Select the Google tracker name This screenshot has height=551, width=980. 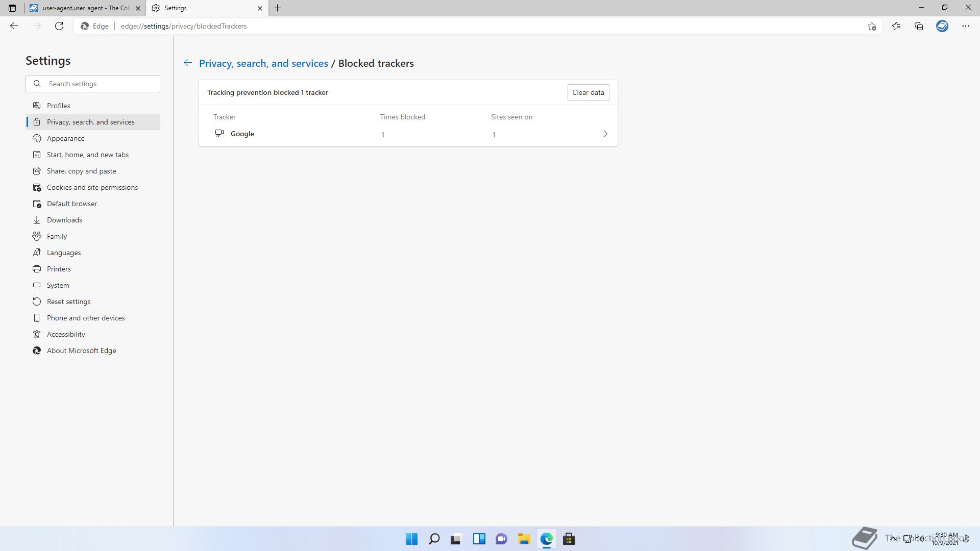[242, 134]
